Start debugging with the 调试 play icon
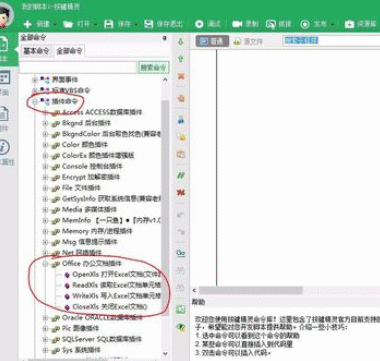The height and width of the screenshot is (361, 380). [x=199, y=24]
